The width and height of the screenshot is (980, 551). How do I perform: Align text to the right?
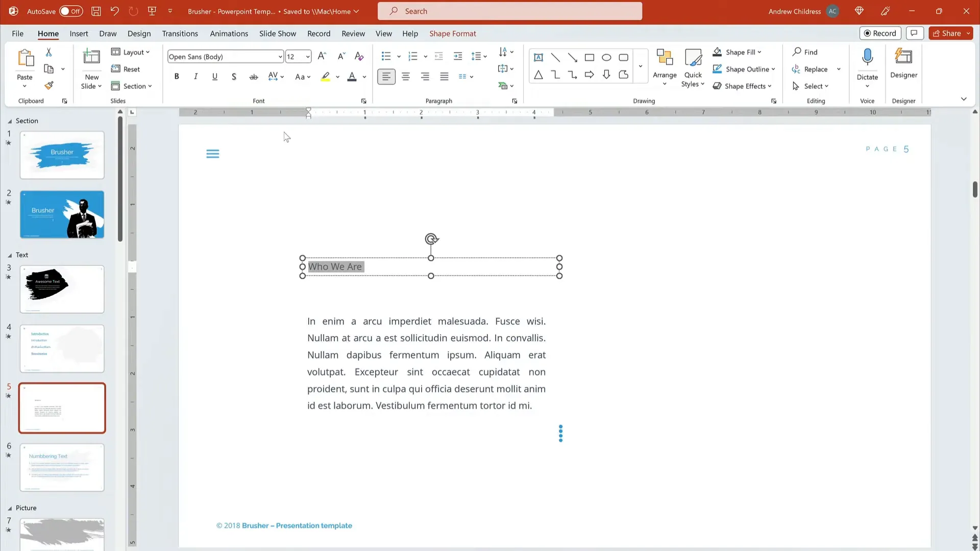(425, 77)
